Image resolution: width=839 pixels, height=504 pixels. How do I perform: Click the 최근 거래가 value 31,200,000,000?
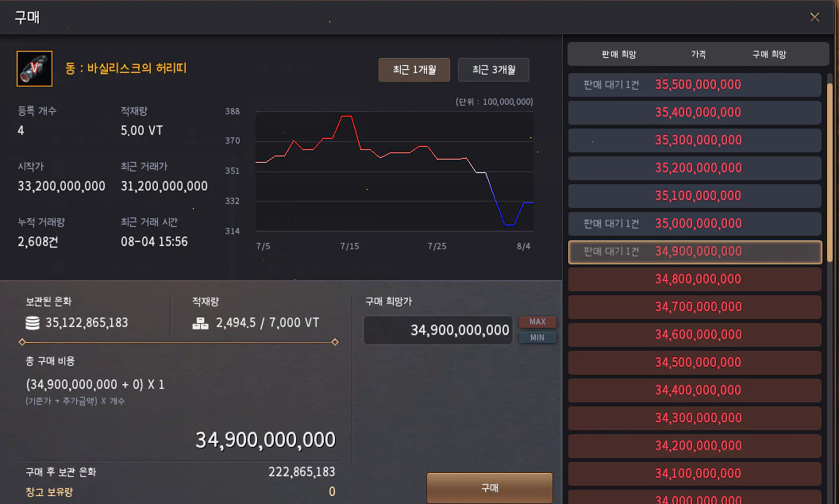(164, 187)
